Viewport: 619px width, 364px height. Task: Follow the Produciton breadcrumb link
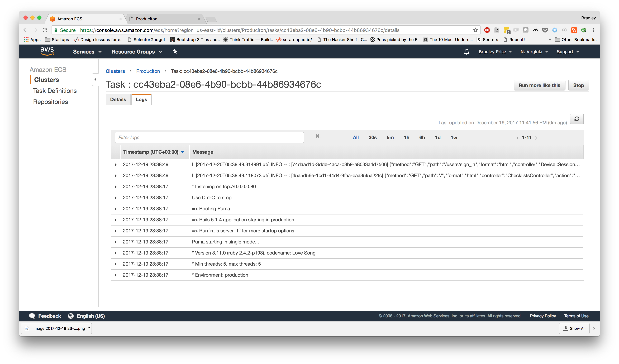[148, 71]
